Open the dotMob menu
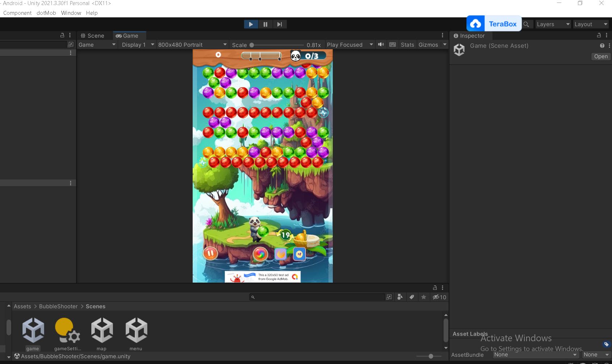 click(x=46, y=13)
